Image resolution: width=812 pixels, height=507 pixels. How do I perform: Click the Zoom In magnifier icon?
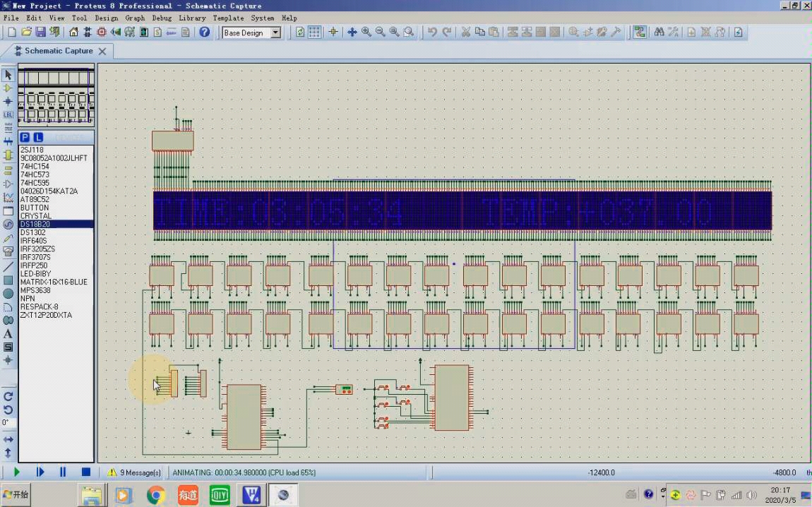[x=366, y=32]
